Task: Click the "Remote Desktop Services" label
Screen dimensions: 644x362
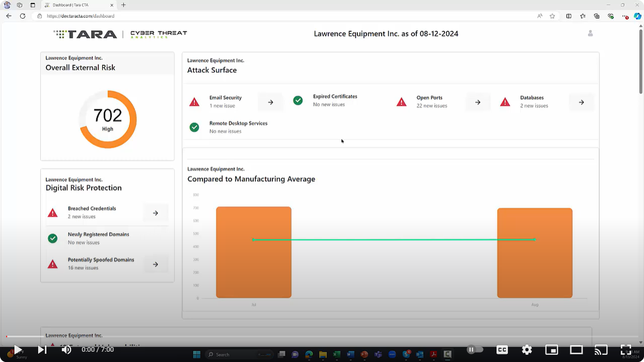Action: point(238,124)
